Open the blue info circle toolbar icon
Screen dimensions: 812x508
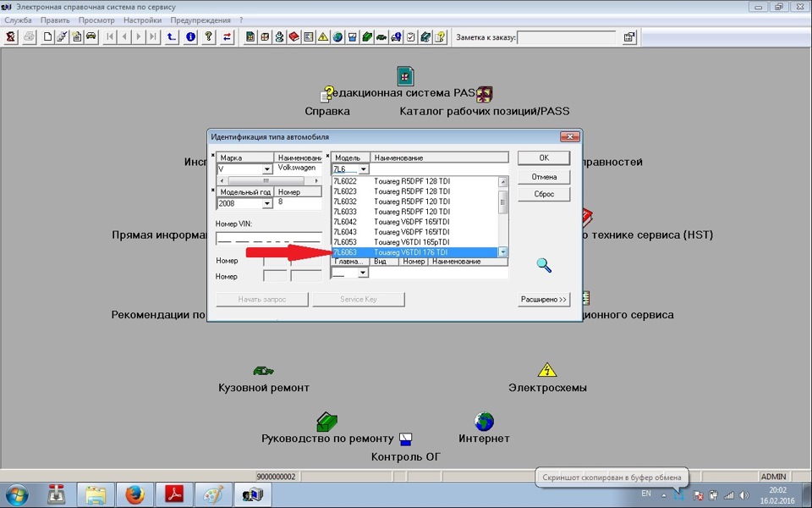190,36
